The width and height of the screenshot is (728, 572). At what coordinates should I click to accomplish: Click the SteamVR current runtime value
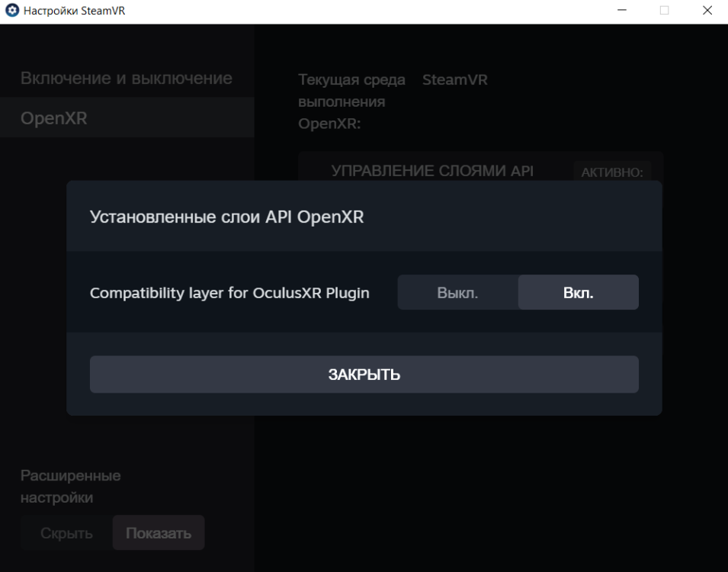point(455,79)
